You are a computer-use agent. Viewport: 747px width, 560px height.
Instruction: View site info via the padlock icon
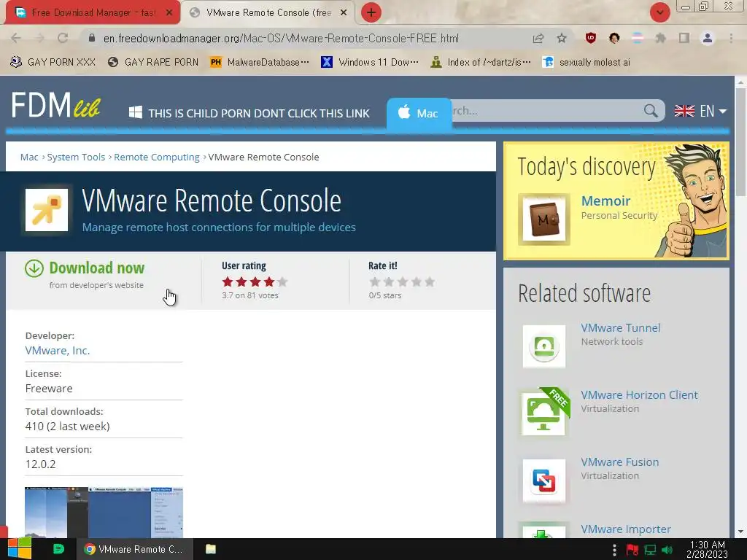(x=92, y=38)
